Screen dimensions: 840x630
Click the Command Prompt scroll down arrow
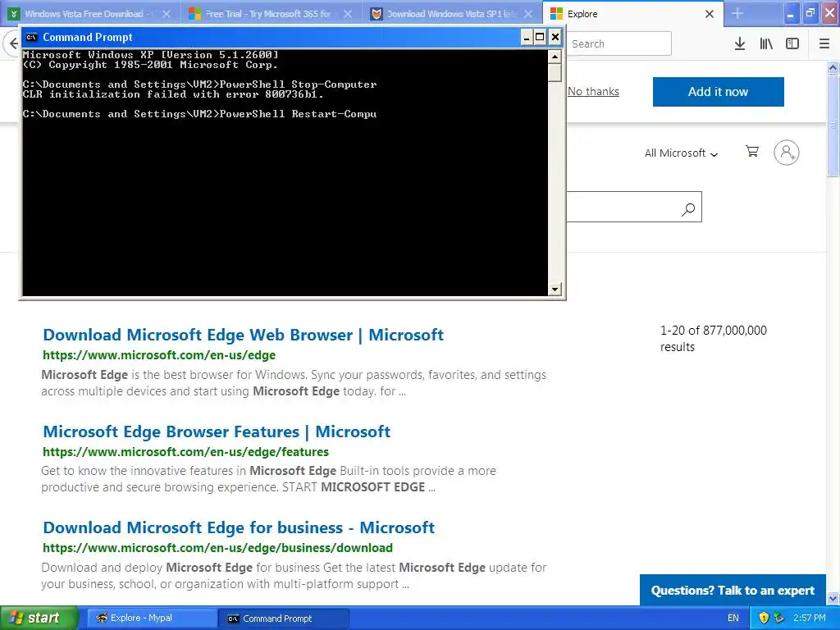coord(555,290)
